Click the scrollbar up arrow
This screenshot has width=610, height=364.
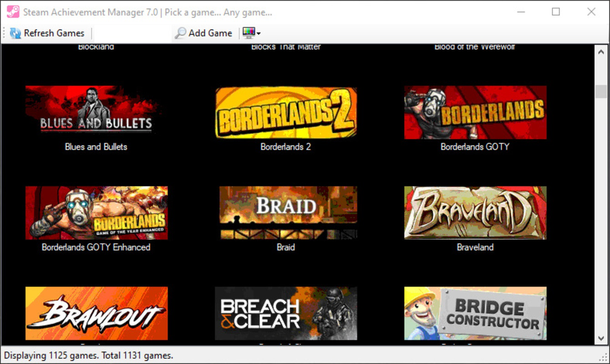click(601, 51)
